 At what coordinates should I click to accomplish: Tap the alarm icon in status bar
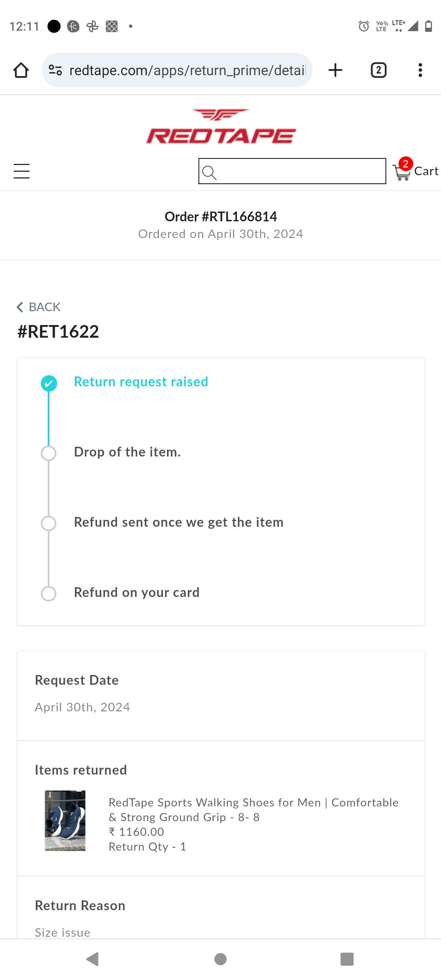pos(363,26)
